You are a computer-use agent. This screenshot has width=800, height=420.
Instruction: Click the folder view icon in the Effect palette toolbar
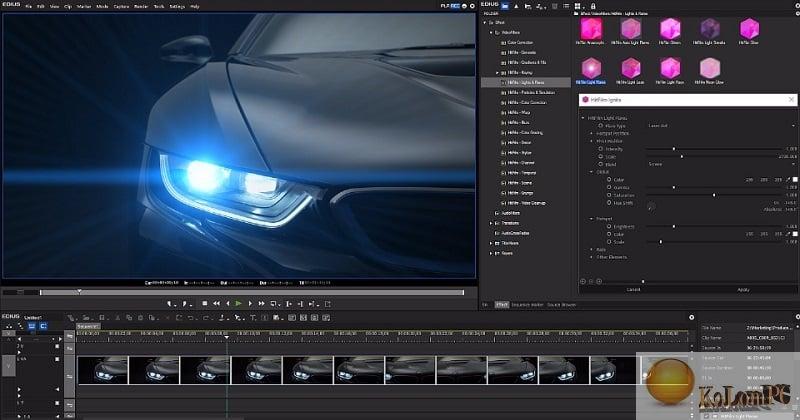[505, 6]
